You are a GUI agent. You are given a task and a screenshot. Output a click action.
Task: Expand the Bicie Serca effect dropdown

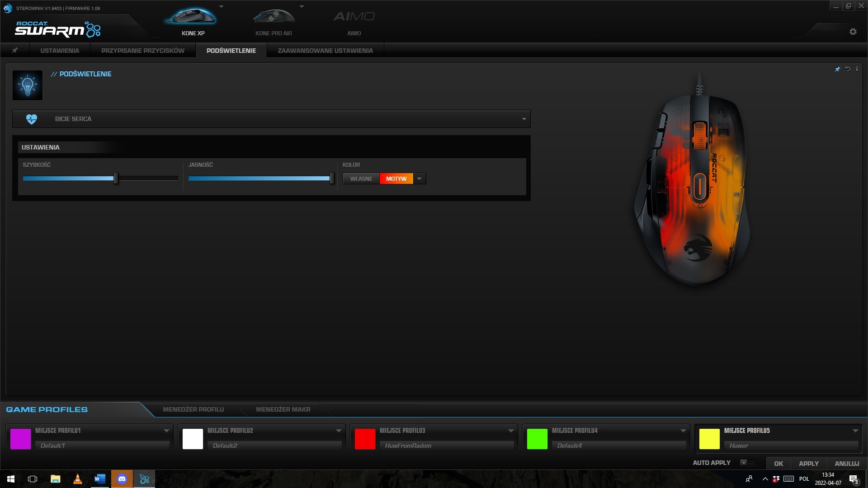pos(524,119)
